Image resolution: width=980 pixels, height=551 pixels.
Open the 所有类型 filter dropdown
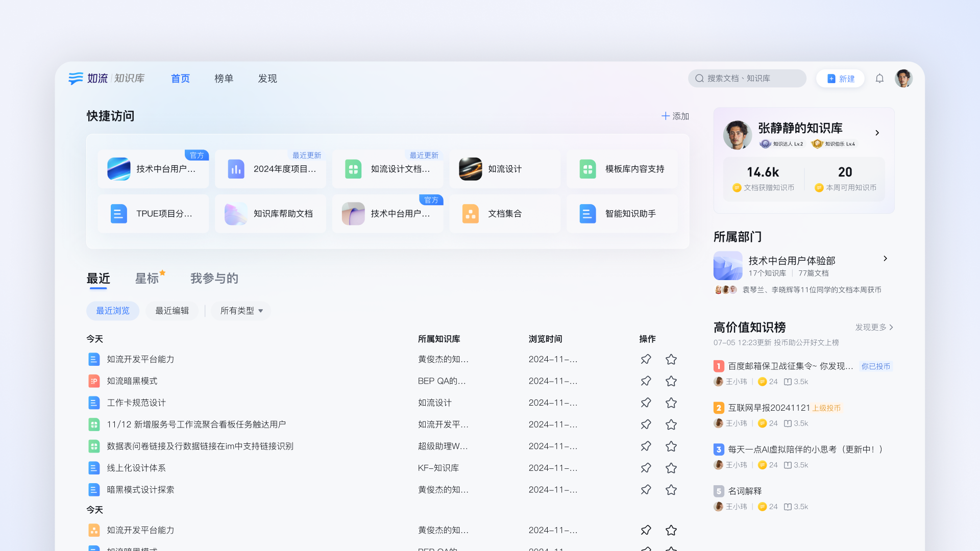click(x=241, y=311)
